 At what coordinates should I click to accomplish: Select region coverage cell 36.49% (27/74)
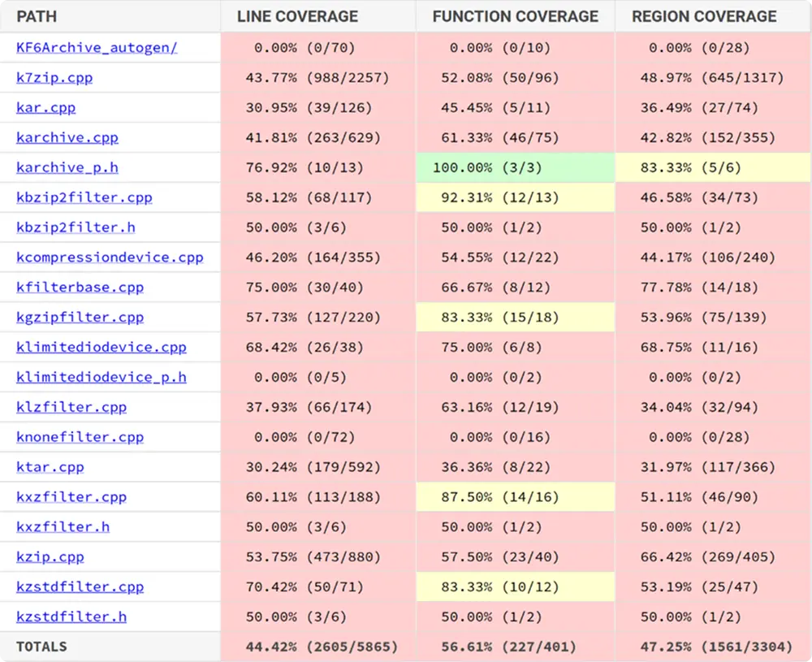713,108
